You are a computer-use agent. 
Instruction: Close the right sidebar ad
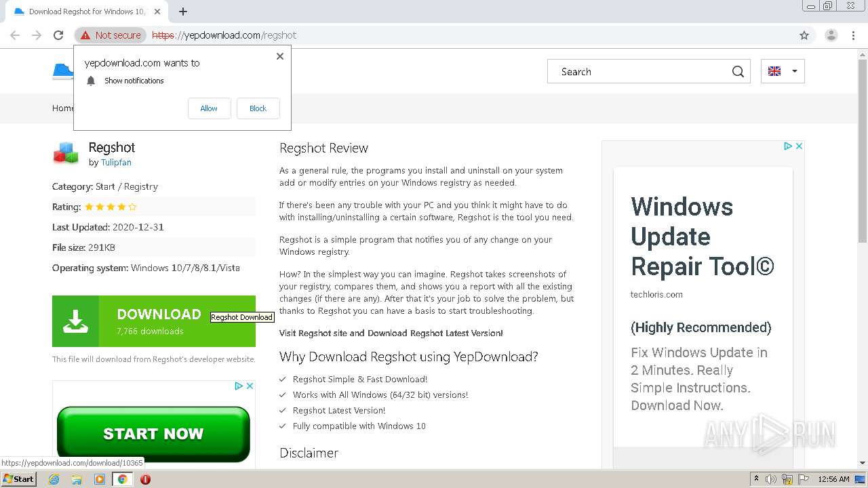pyautogui.click(x=799, y=146)
